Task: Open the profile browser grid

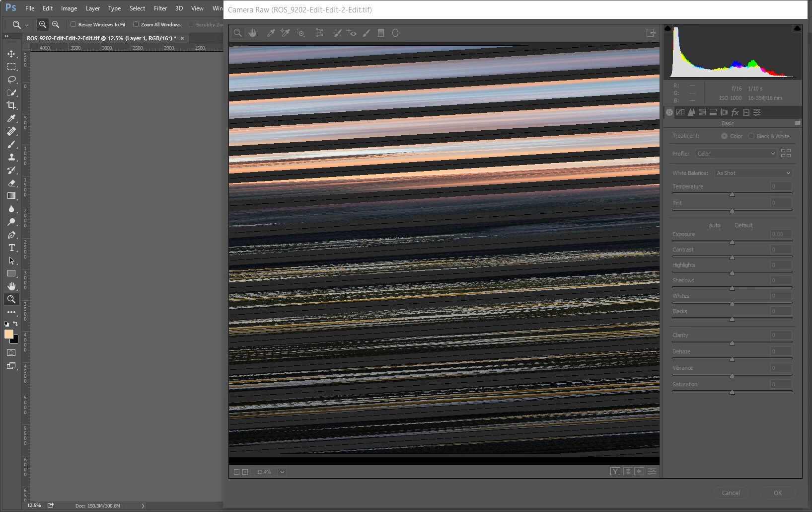Action: pyautogui.click(x=786, y=154)
